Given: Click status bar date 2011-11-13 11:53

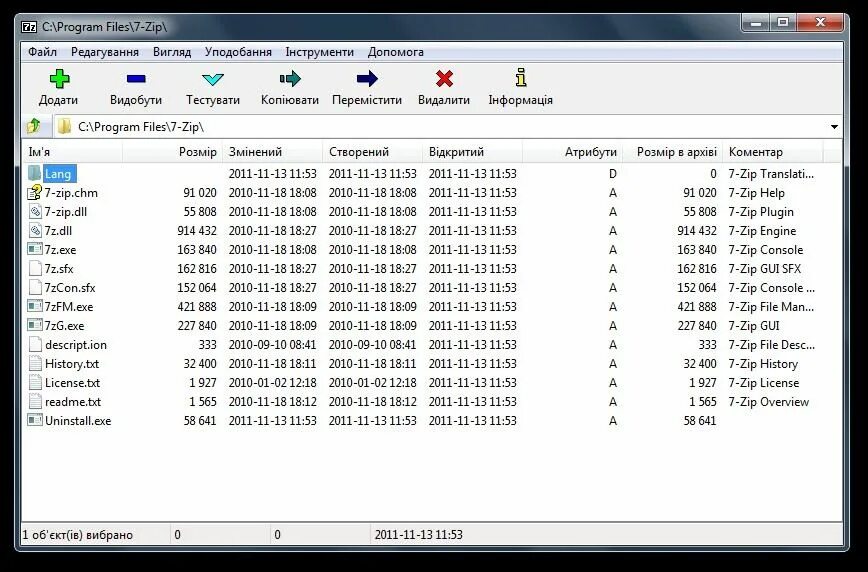Looking at the screenshot, I should point(418,535).
